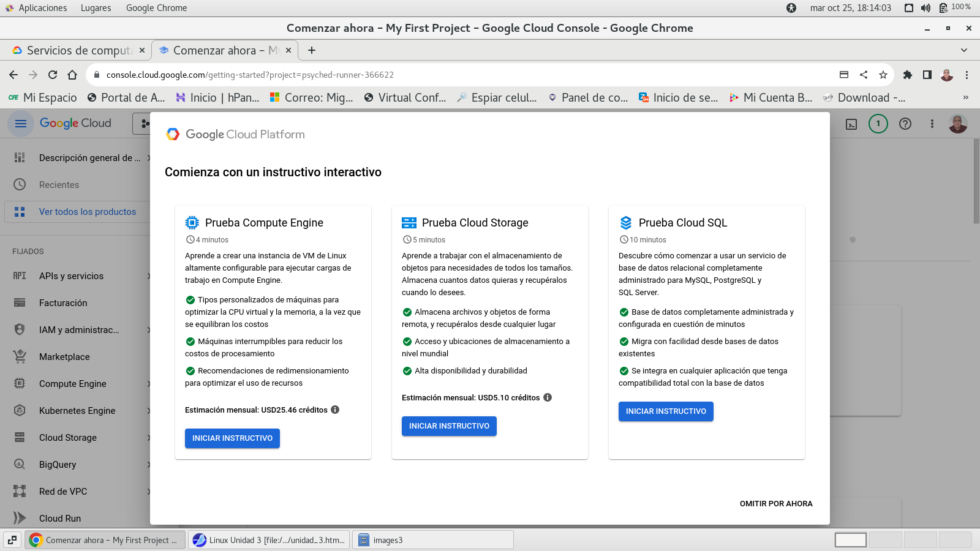Start the Compute Engine tutorial
Image resolution: width=980 pixels, height=551 pixels.
(232, 438)
